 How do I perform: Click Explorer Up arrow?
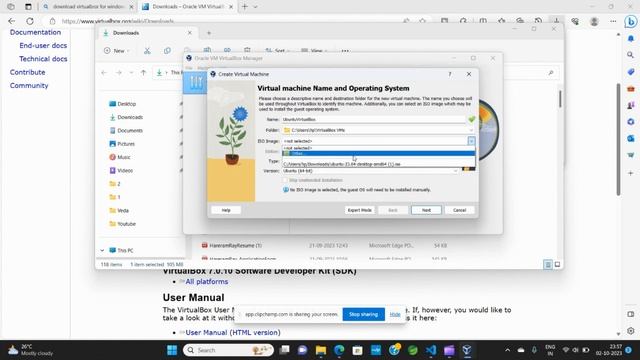click(x=143, y=73)
